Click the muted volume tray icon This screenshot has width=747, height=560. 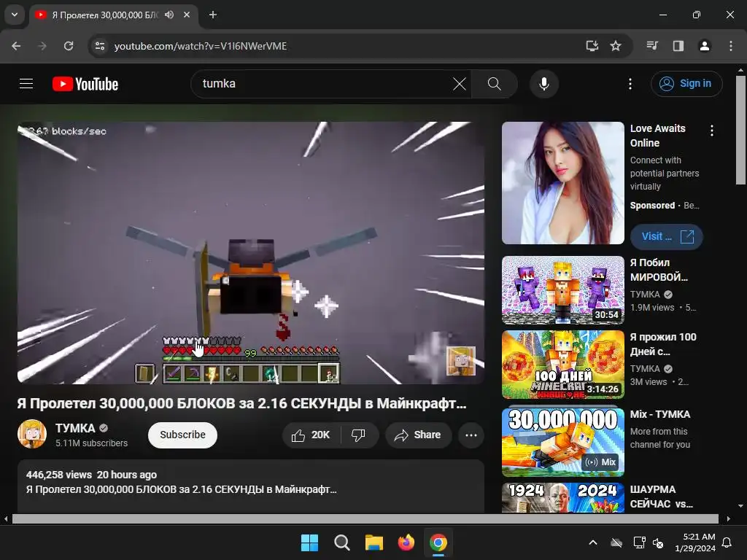coord(658,542)
